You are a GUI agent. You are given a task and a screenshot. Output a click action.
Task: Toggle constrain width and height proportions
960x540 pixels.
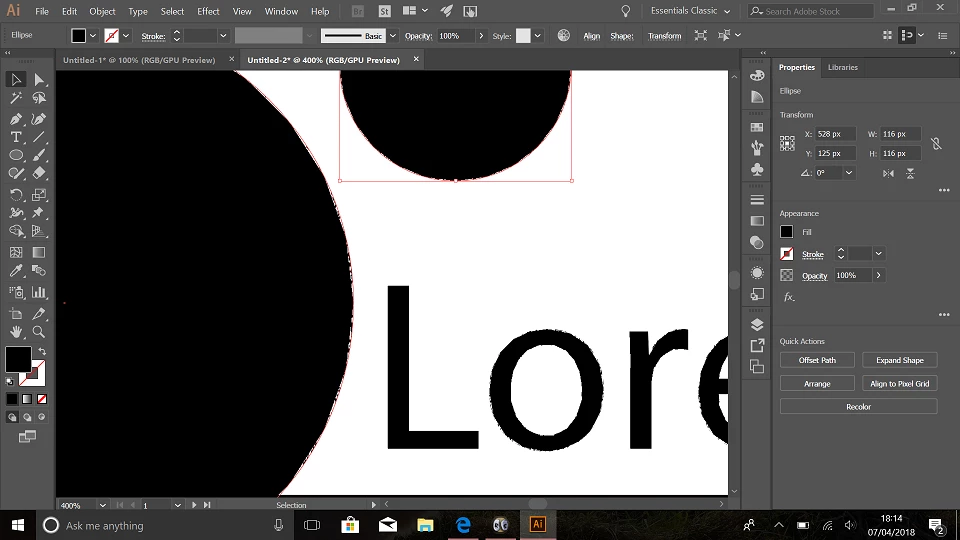[936, 144]
